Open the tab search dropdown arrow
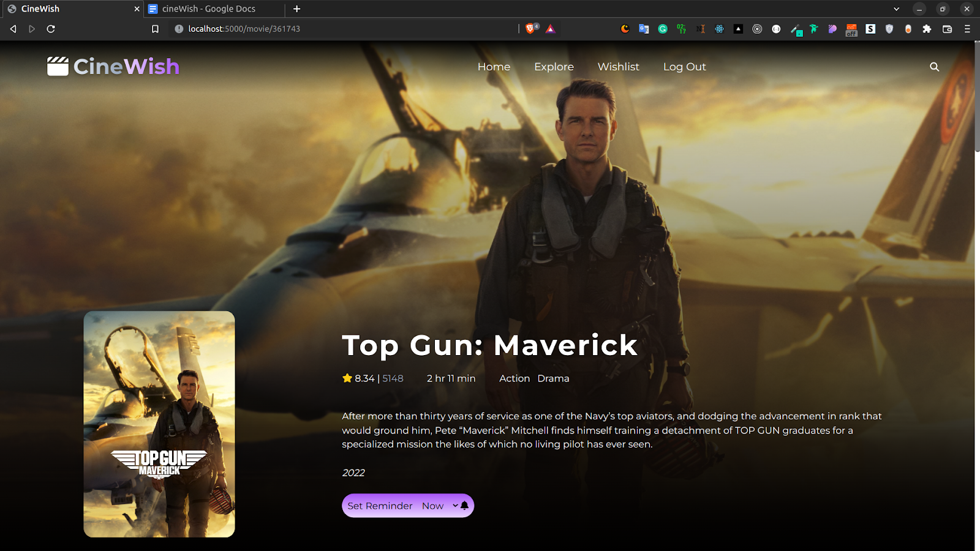The width and height of the screenshot is (980, 551). 896,9
